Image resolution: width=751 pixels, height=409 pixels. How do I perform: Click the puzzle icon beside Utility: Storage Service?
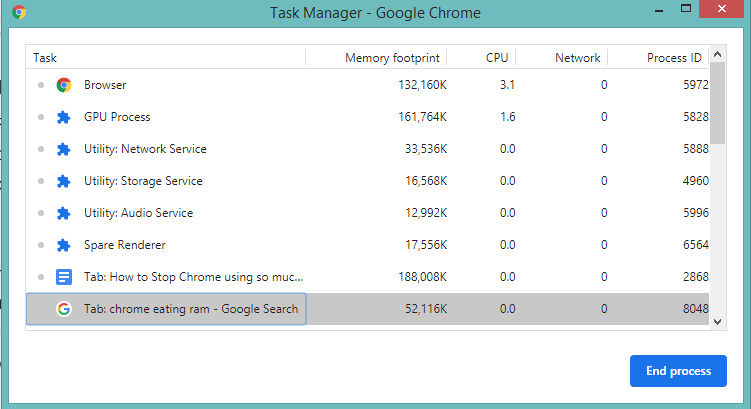(64, 182)
